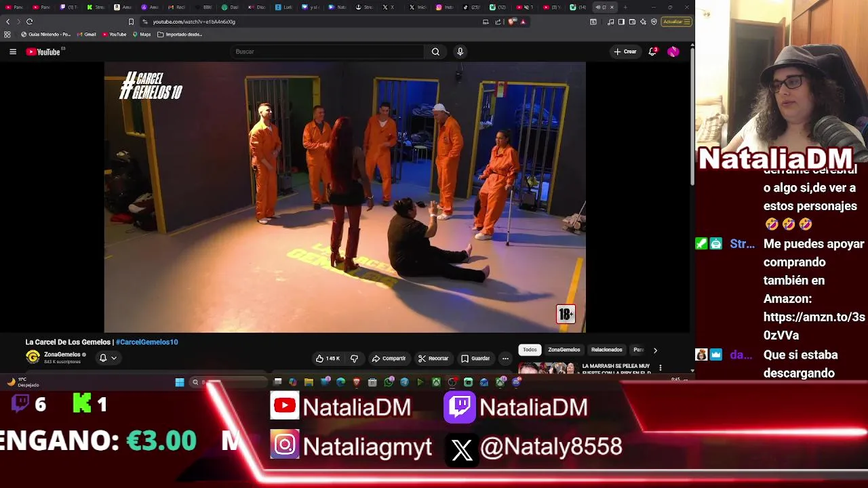The height and width of the screenshot is (488, 868).
Task: Open the apps grid icon in bookmarks bar
Action: tap(7, 34)
